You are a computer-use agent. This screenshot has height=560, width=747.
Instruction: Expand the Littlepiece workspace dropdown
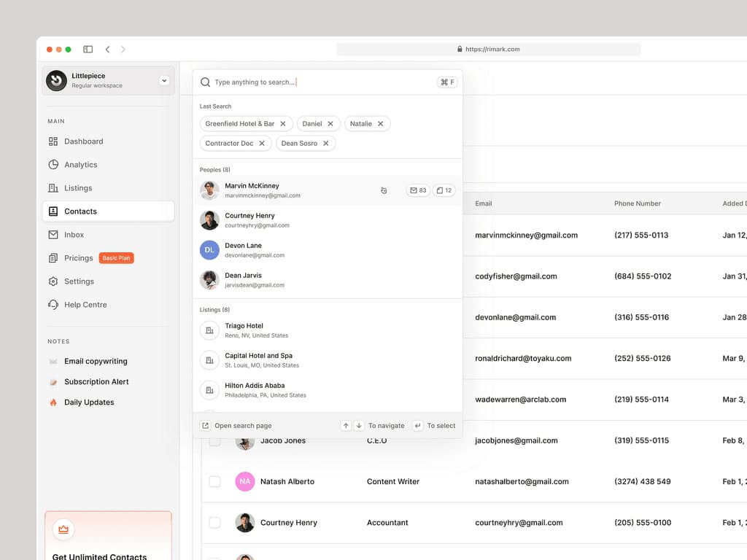coord(164,80)
